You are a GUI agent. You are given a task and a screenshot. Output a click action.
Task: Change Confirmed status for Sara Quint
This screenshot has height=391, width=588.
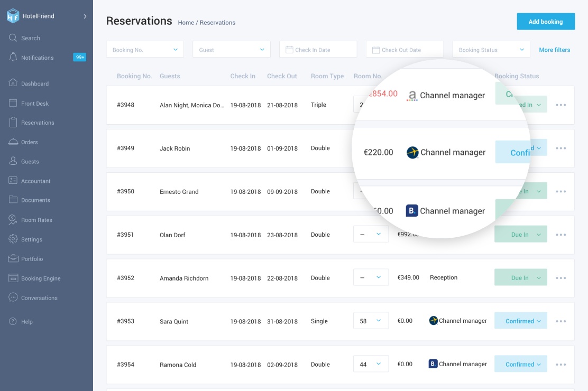click(520, 321)
